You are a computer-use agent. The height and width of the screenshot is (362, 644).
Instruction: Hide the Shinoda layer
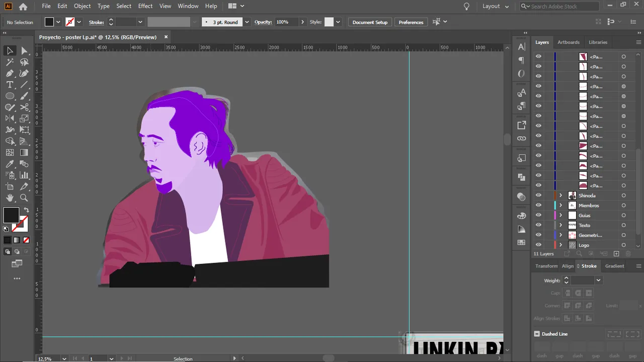tap(538, 195)
